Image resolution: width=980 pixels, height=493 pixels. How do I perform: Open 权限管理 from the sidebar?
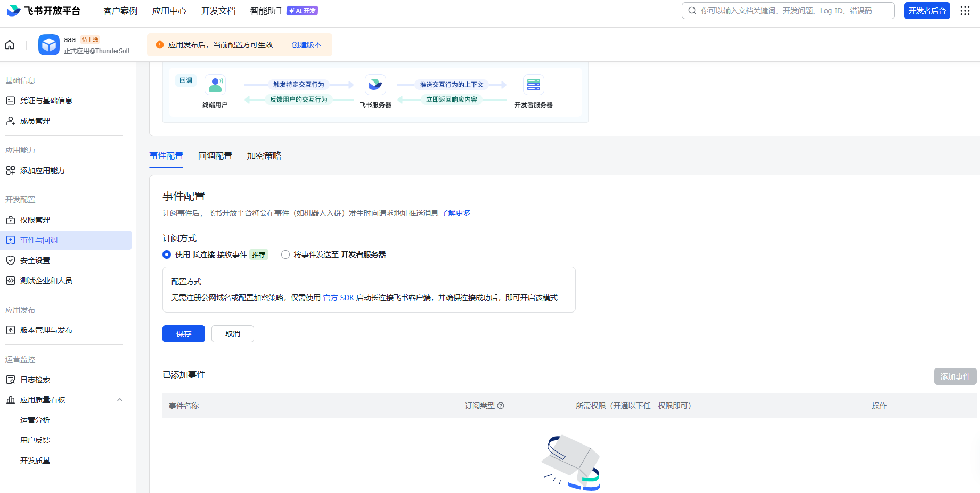pos(35,220)
